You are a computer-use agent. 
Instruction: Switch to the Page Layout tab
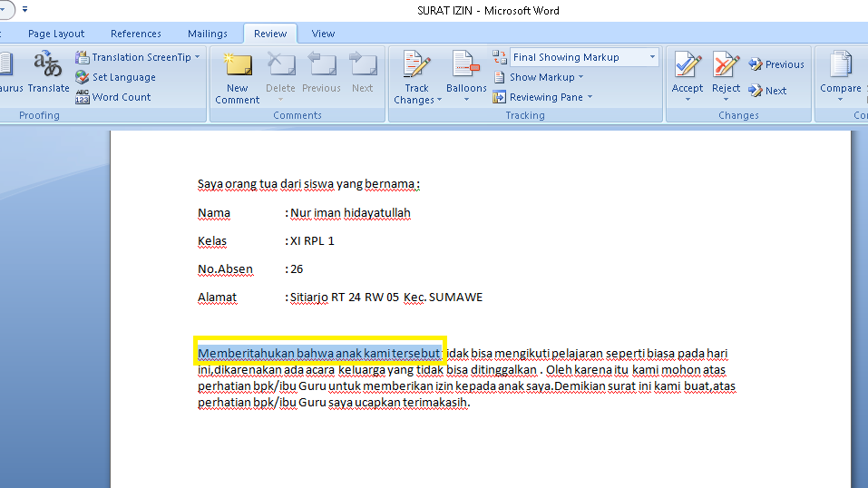tap(56, 34)
